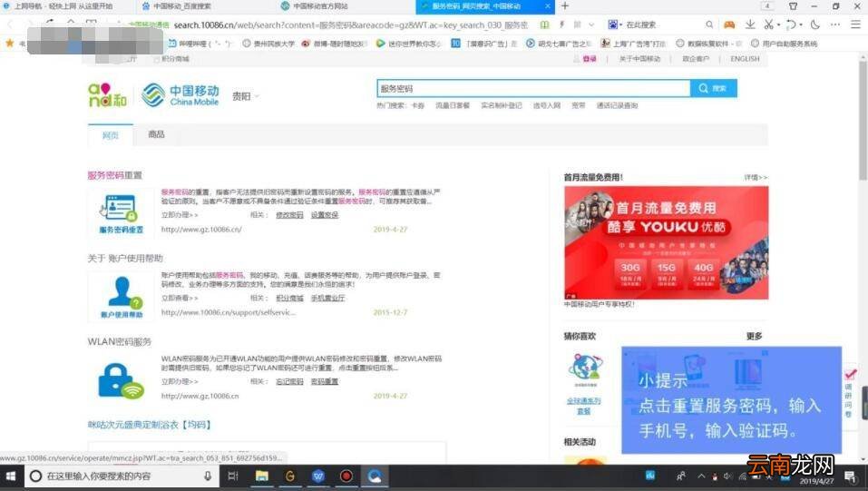The height and width of the screenshot is (491, 868).
Task: Click the YOUKU 首月流量免费用 banner
Action: [x=666, y=242]
